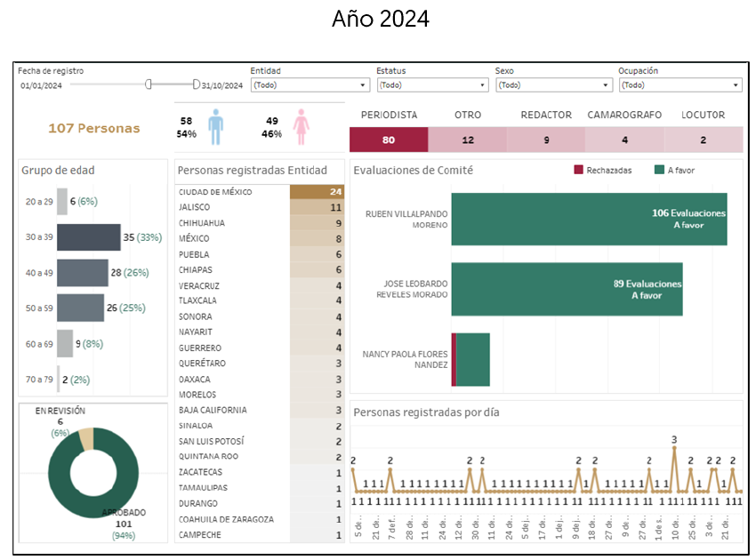This screenshot has width=756, height=560.
Task: Click the blue male figure icon
Action: 215,127
